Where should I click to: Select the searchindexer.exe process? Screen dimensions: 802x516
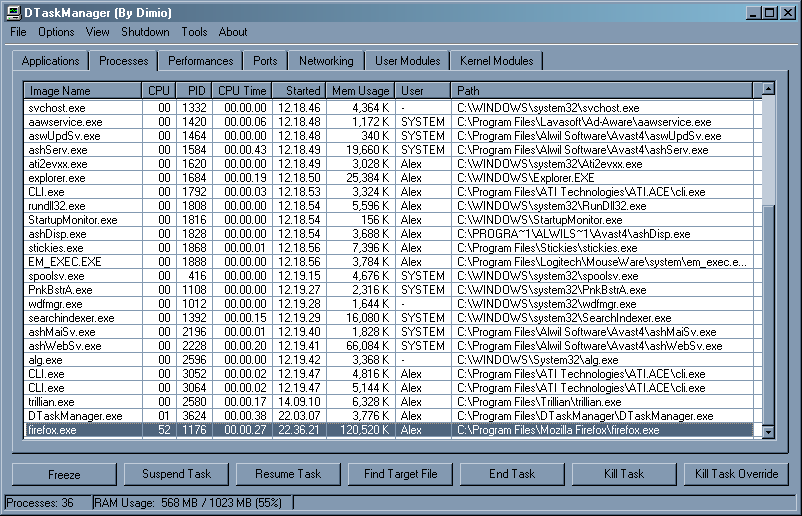(389, 318)
